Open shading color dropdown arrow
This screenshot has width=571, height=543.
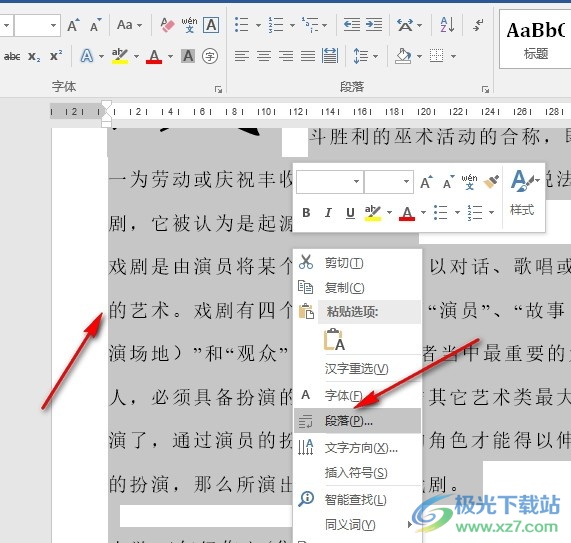pos(420,56)
